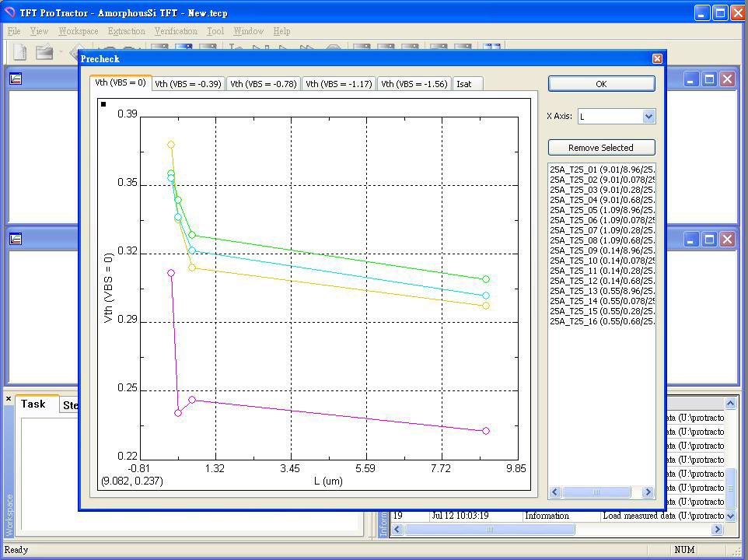Click the graph icon of the upper child window
This screenshot has width=748, height=560.
(x=16, y=79)
